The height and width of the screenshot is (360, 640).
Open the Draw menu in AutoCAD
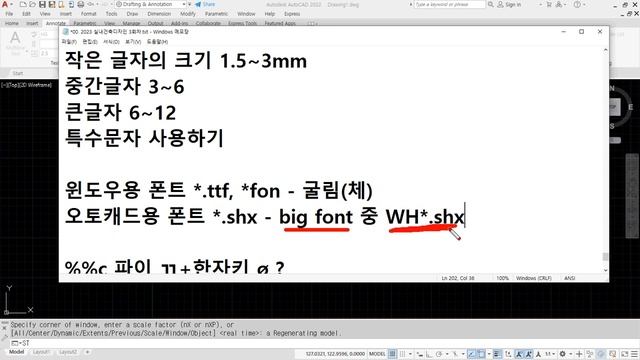pos(132,14)
